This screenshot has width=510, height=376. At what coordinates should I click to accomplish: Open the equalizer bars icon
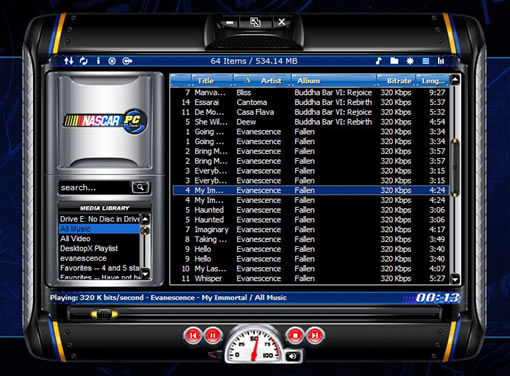(x=441, y=61)
